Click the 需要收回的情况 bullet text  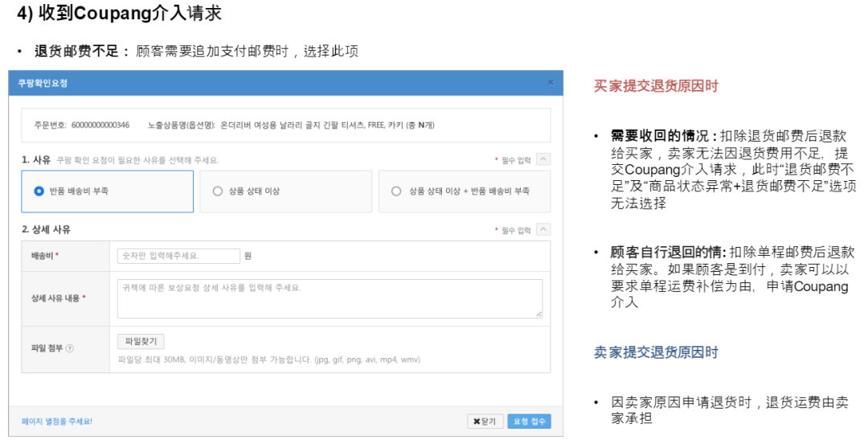click(x=733, y=170)
